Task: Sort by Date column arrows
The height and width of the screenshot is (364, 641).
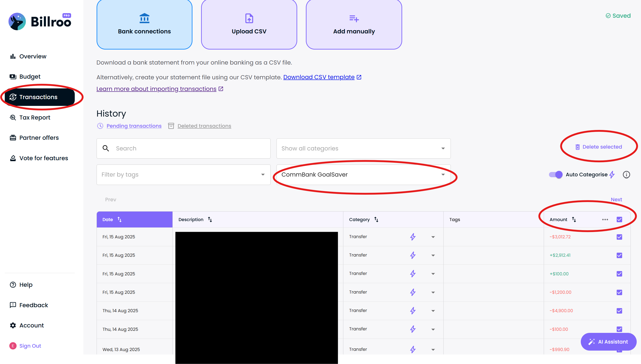Action: click(120, 219)
